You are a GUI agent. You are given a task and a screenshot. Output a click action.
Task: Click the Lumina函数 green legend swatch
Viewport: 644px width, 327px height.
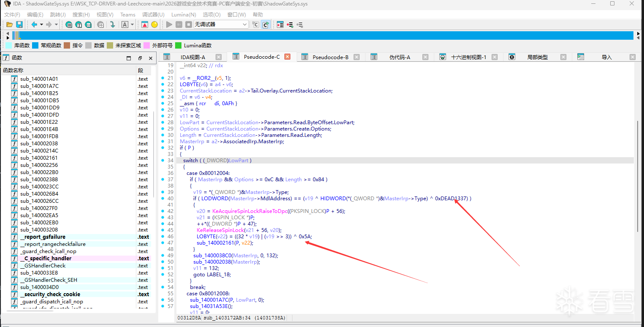click(179, 46)
